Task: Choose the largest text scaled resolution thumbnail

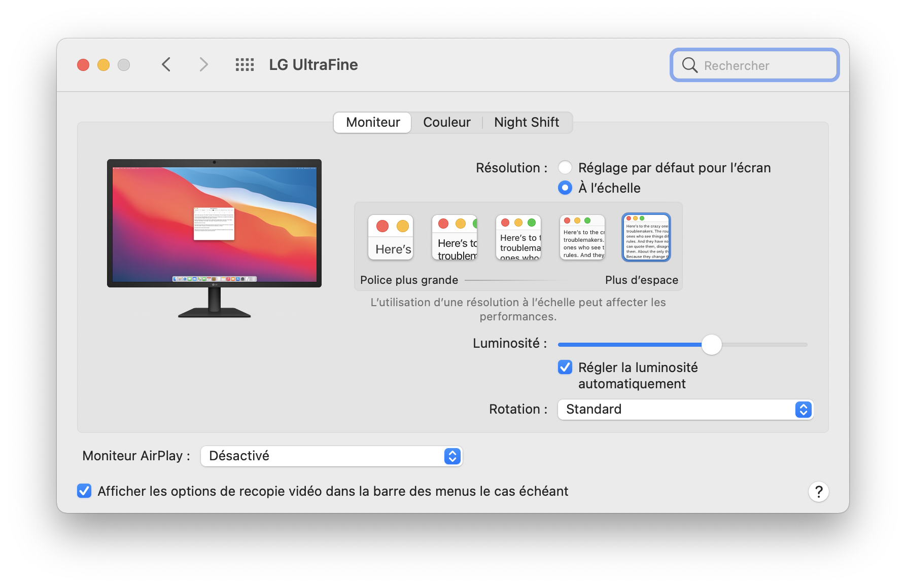Action: click(x=391, y=237)
